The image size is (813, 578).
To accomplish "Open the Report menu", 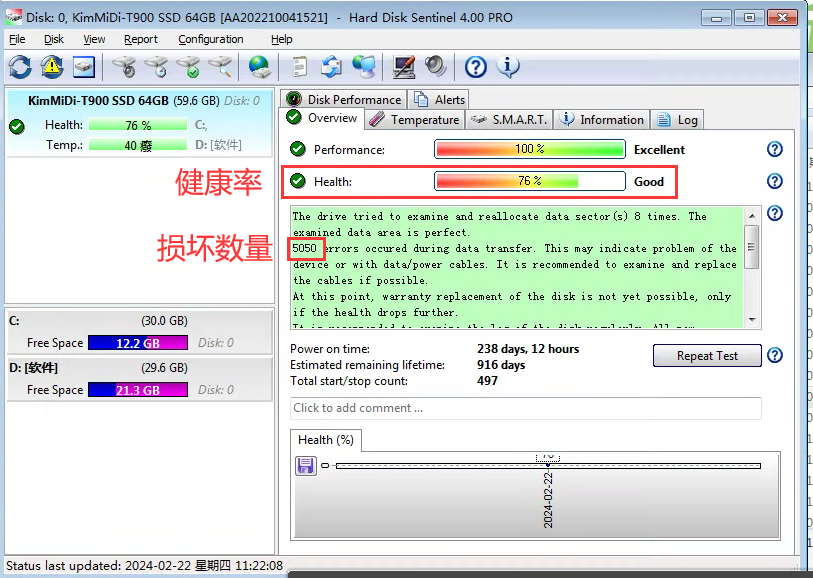I will (141, 39).
